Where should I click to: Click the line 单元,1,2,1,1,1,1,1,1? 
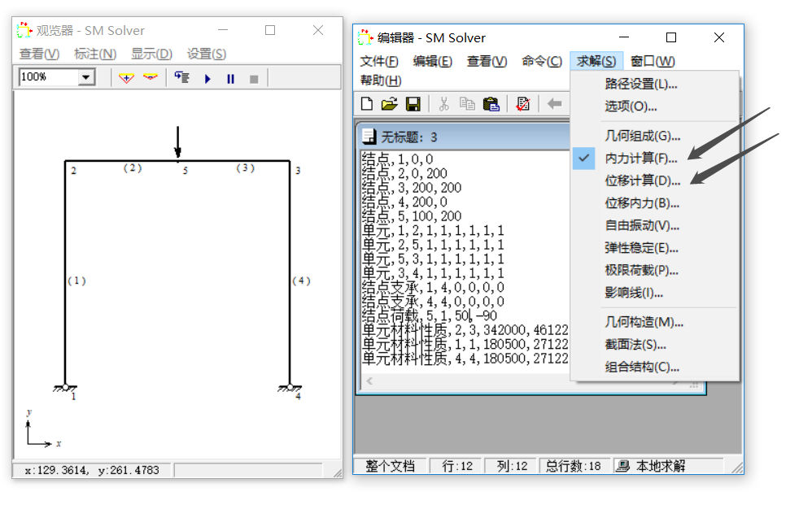pos(433,230)
